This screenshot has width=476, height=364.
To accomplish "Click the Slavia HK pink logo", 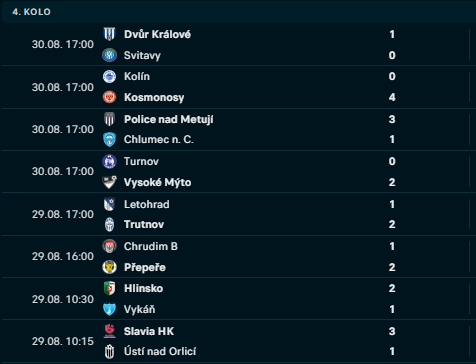I will 109,331.
